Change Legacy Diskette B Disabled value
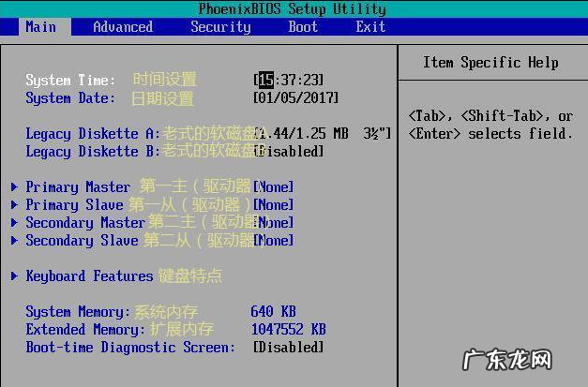This screenshot has height=387, width=588. [x=290, y=152]
